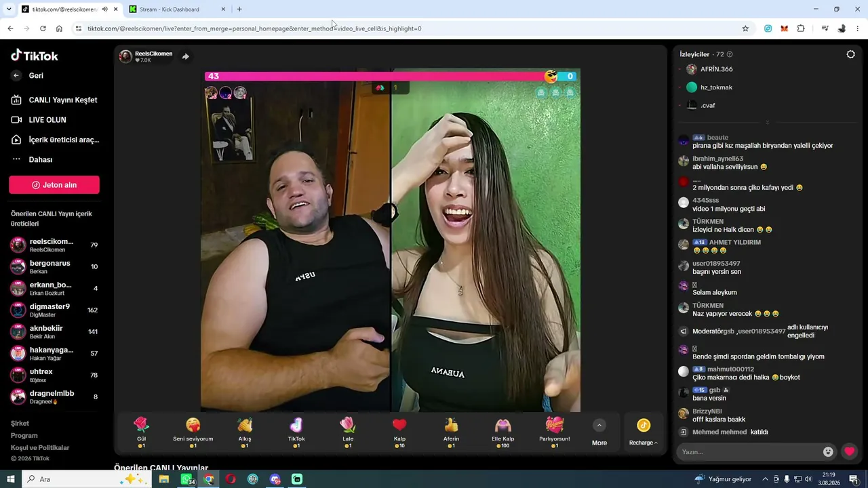Click the taskbar Ara search box
868x488 pixels.
tap(87, 479)
